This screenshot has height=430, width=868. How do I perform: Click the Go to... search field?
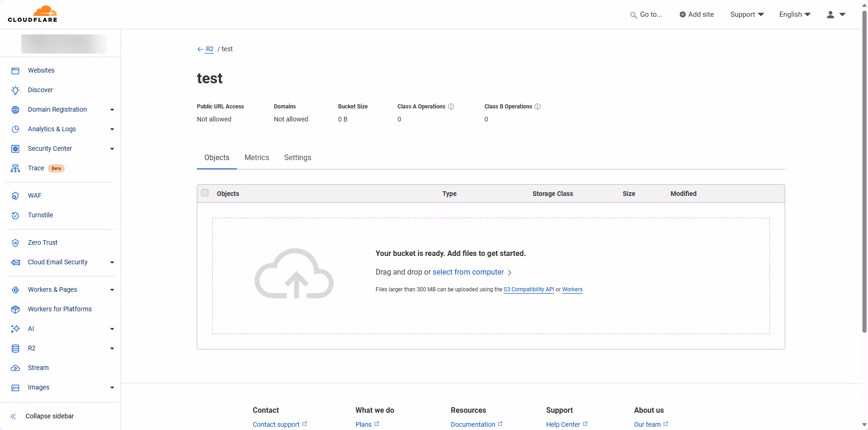646,14
